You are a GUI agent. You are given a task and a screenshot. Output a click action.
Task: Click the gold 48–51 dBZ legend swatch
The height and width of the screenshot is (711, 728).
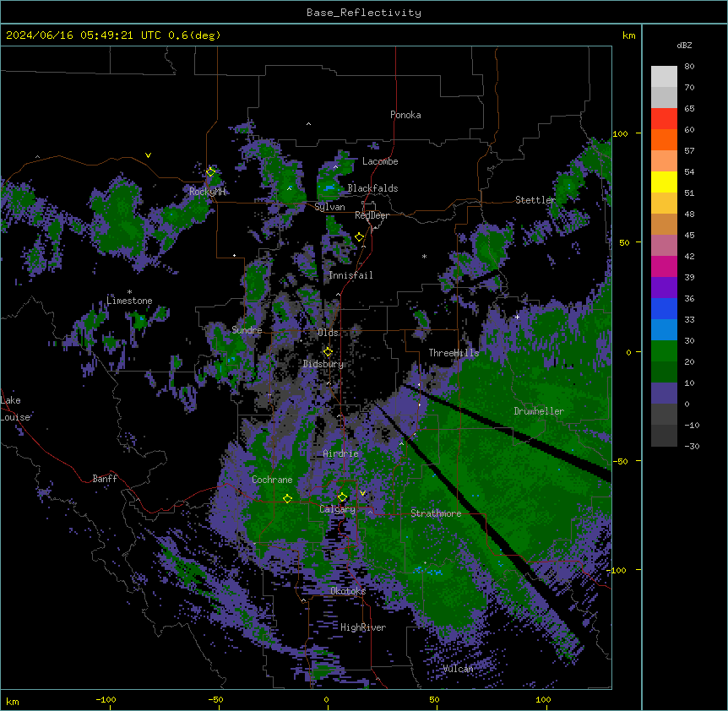(664, 204)
